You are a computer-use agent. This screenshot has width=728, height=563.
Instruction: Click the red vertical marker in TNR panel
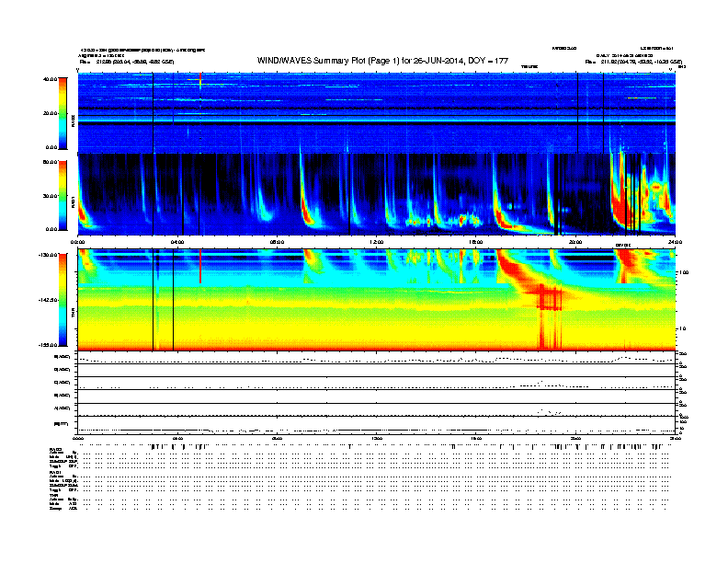pyautogui.click(x=200, y=266)
